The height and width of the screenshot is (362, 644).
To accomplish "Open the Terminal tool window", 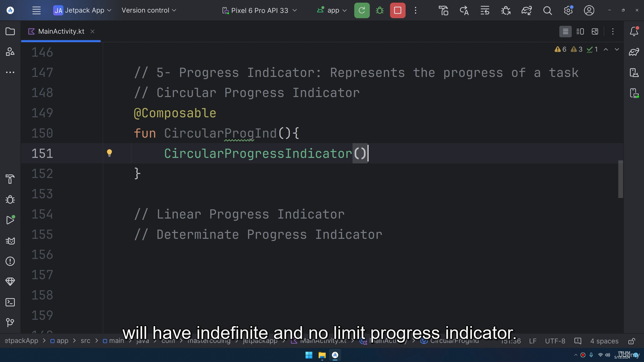I will pyautogui.click(x=10, y=302).
